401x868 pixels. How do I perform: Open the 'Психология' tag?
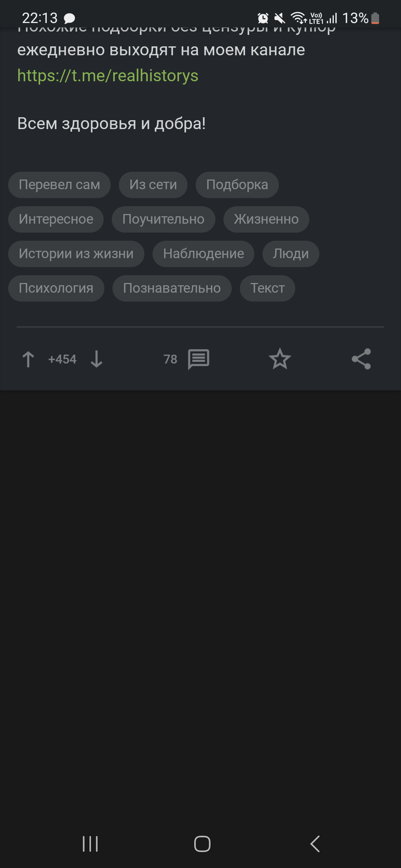click(56, 288)
